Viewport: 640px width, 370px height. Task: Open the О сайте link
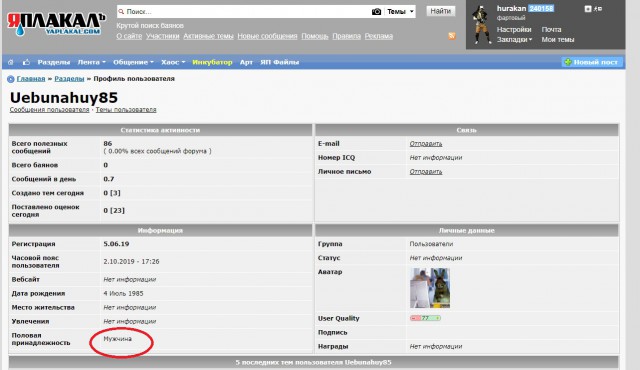[129, 36]
